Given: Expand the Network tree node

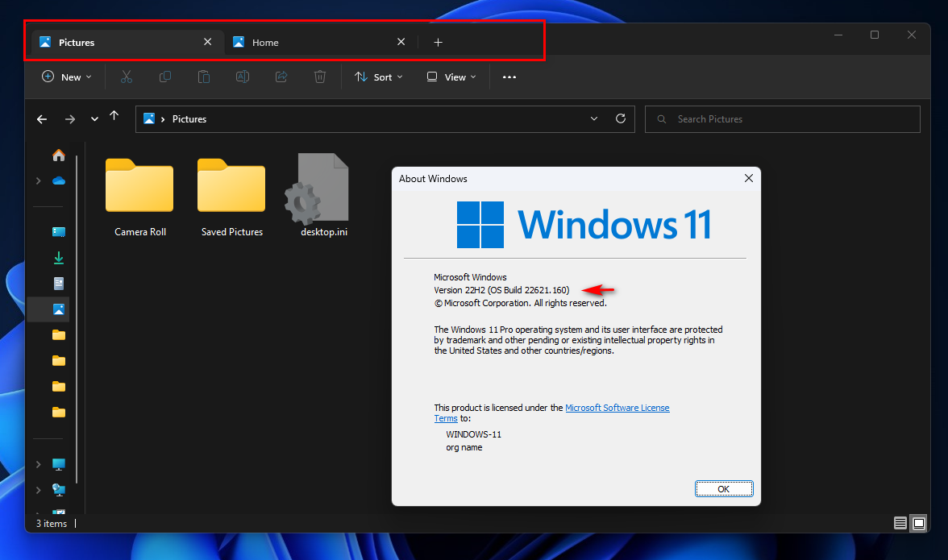Looking at the screenshot, I should [x=38, y=490].
